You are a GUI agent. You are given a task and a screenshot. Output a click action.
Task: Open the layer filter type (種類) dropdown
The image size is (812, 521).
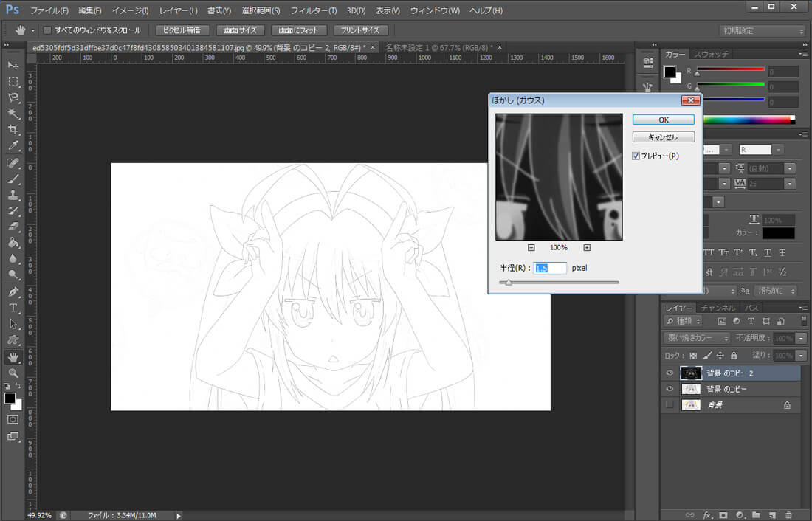click(x=684, y=321)
